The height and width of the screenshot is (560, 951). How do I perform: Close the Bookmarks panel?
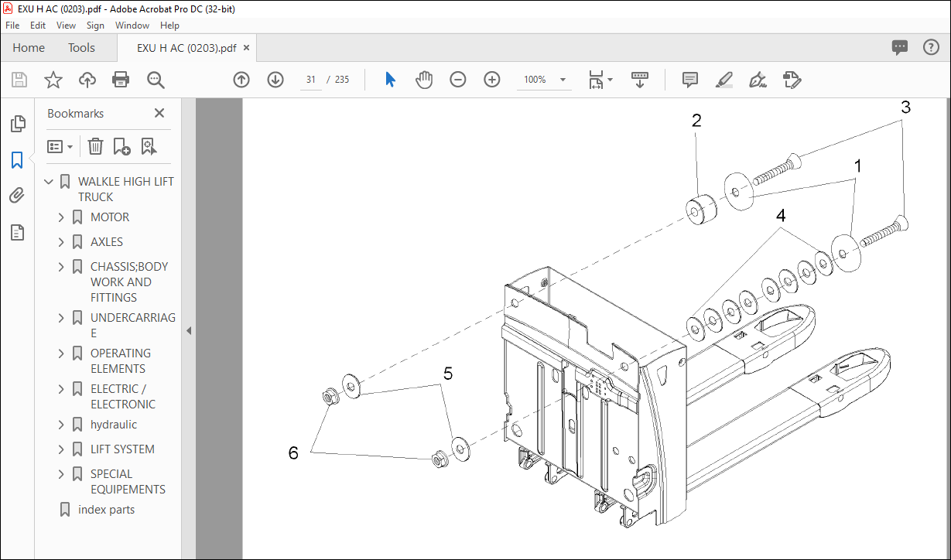(x=159, y=113)
